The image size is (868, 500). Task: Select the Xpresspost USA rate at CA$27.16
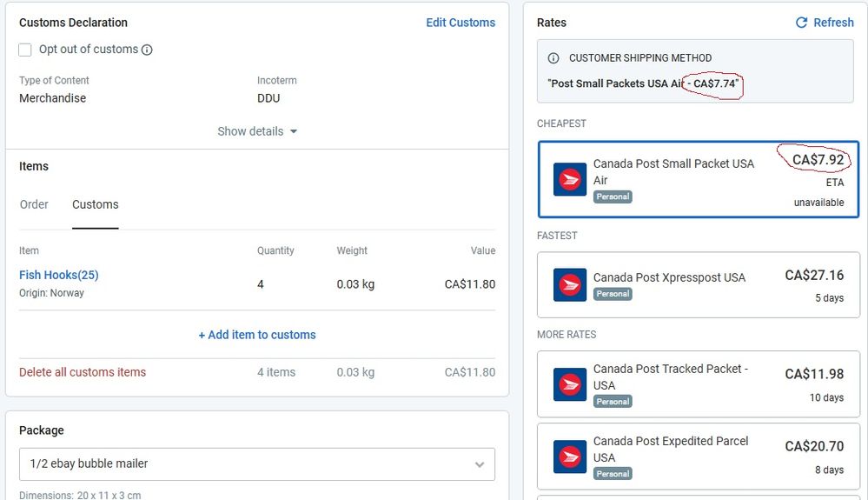(x=698, y=284)
